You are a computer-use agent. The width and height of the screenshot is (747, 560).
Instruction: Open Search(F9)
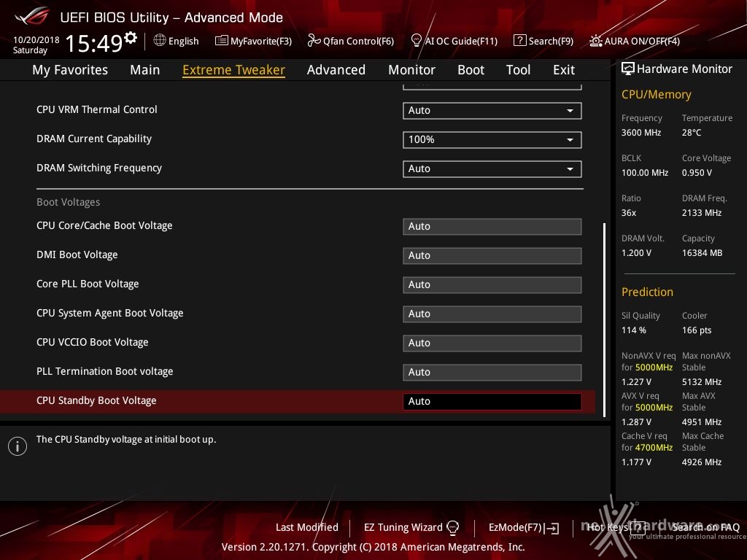pos(551,41)
